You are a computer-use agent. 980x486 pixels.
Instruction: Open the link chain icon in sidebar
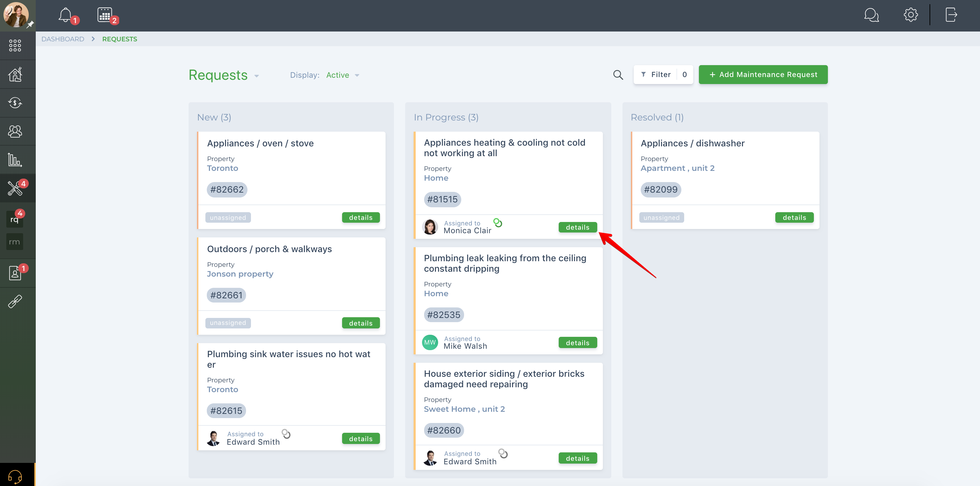tap(15, 302)
